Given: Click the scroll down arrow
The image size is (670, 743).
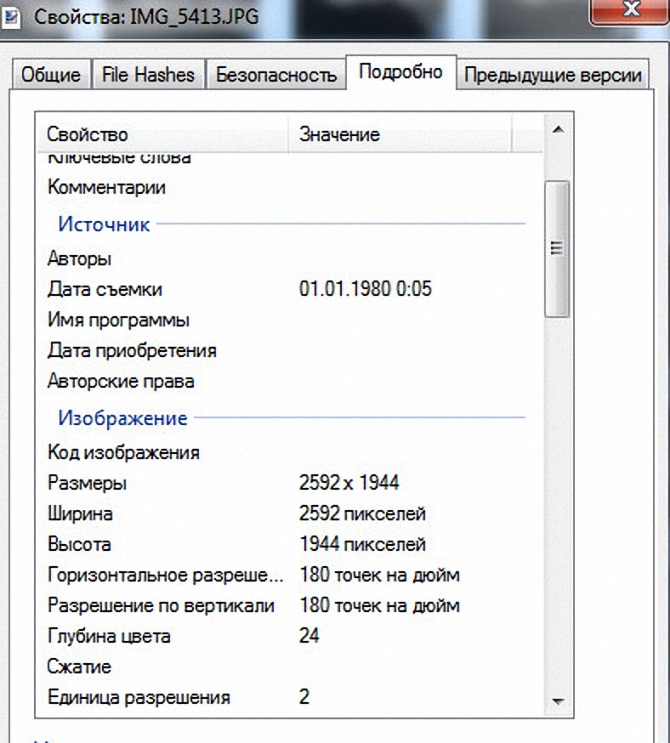Looking at the screenshot, I should [x=558, y=701].
